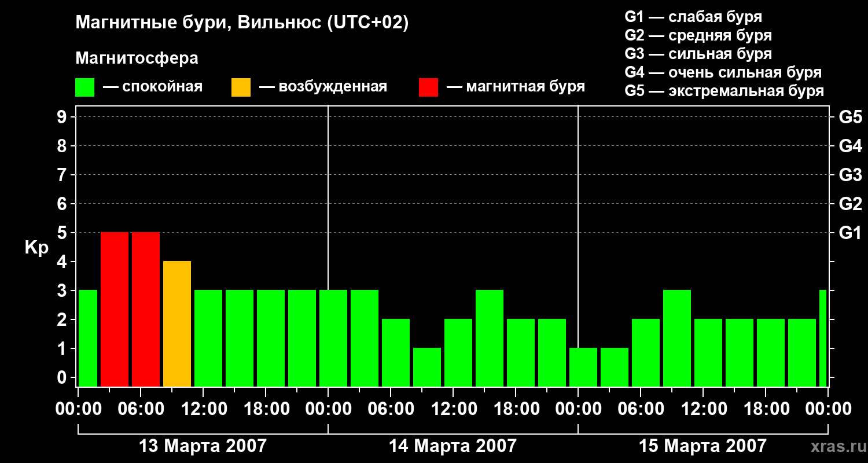This screenshot has width=868, height=463.
Task: Click the second Kp 1 bar on 15 March
Action: [615, 367]
